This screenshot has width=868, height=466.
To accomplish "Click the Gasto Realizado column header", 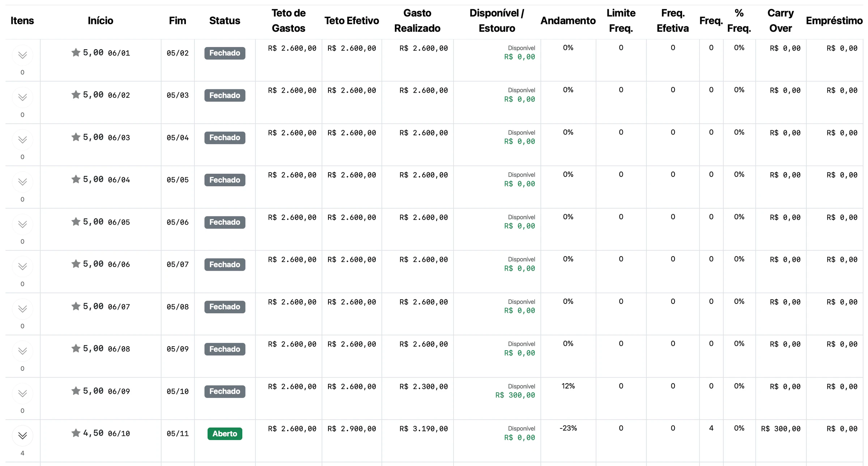I will 417,21.
